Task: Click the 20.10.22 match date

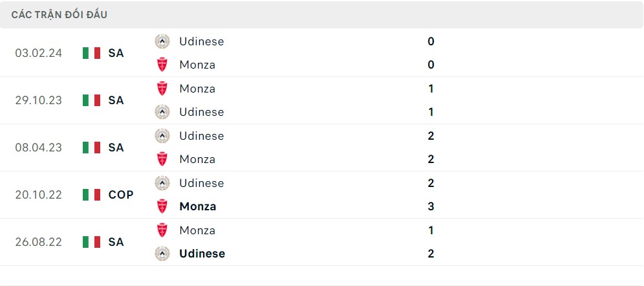Action: coord(39,195)
